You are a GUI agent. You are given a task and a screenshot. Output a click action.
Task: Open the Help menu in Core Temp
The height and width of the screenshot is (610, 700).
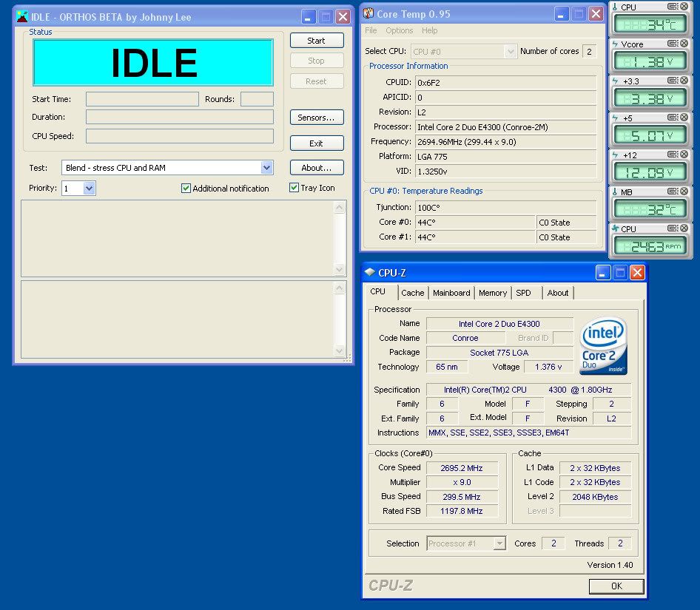coord(429,30)
